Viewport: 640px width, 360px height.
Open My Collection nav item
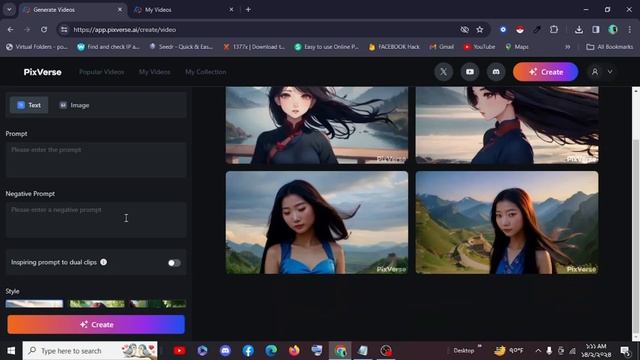[x=205, y=72]
